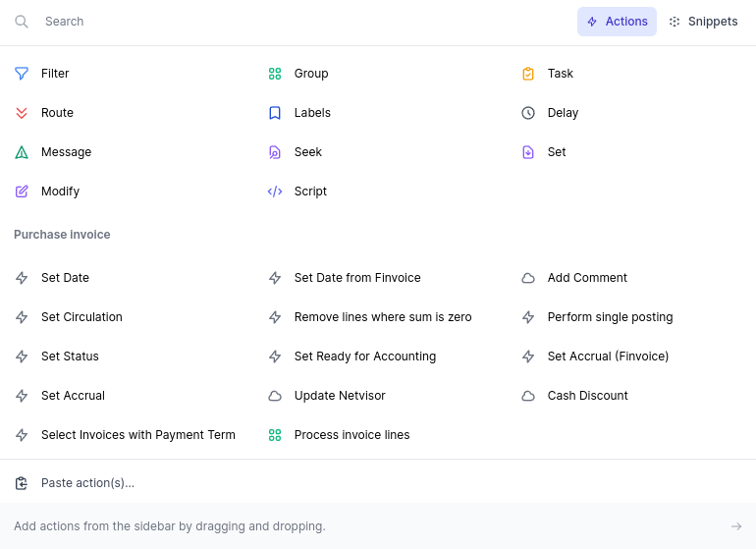Select the Delay clock icon

(x=528, y=113)
